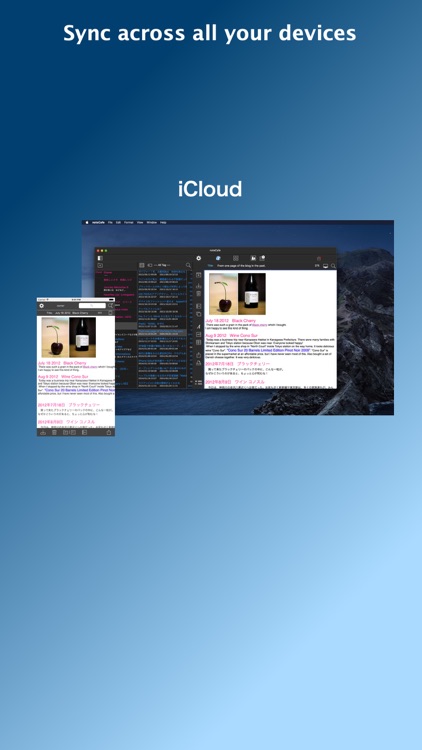This screenshot has width=422, height=750.
Task: Click the inbox tray icon in the iPhone bottom bar
Action: [43, 432]
